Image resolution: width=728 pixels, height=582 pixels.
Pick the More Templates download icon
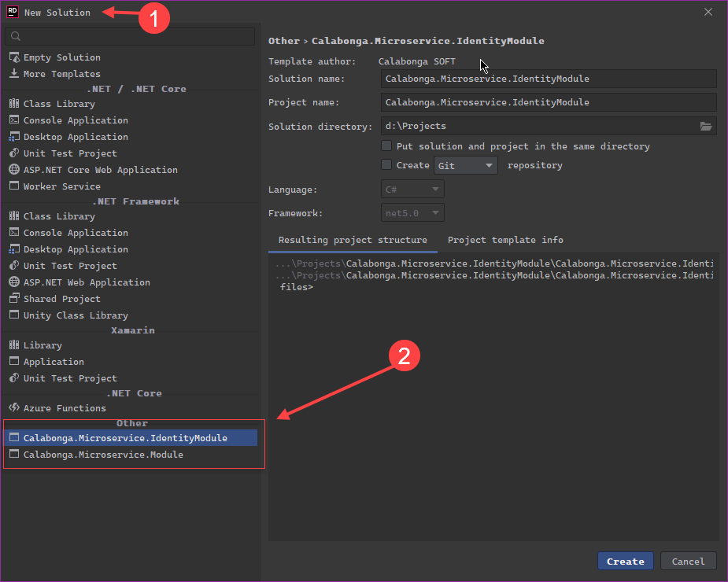pyautogui.click(x=14, y=74)
